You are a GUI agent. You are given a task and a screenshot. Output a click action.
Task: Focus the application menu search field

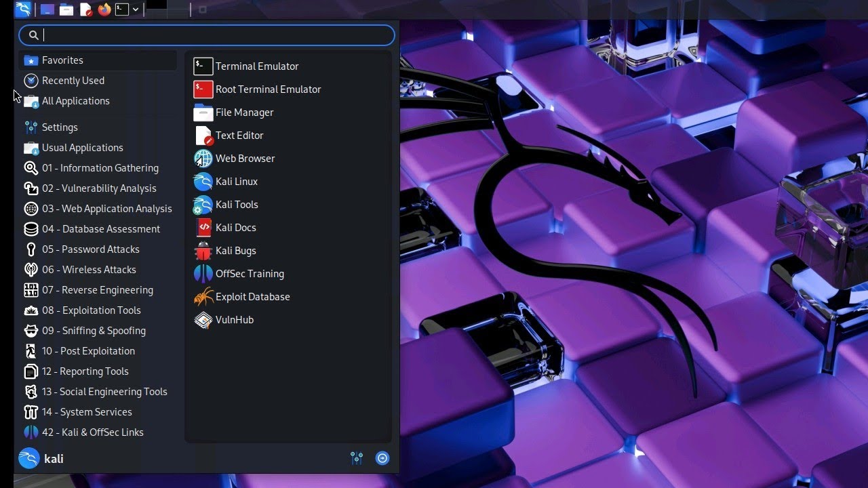click(x=207, y=35)
